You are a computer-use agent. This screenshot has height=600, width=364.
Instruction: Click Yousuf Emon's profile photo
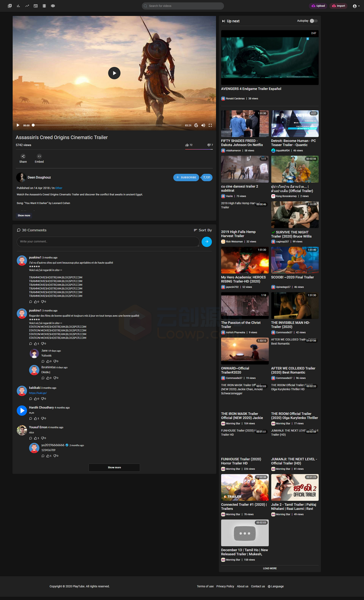coord(22,430)
